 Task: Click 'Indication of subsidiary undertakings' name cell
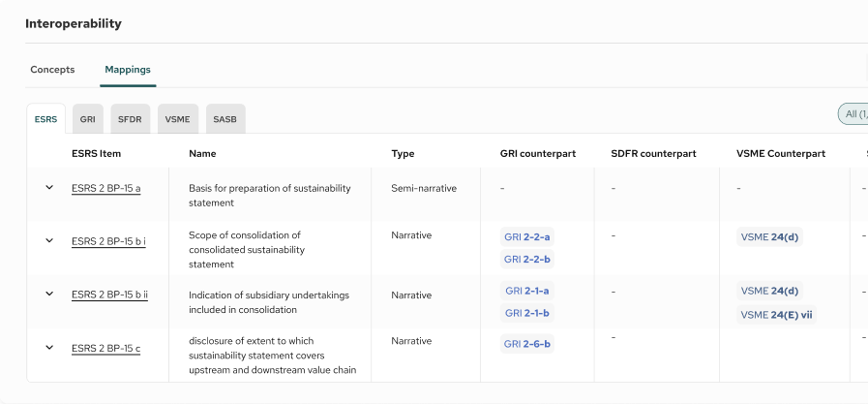(x=269, y=302)
